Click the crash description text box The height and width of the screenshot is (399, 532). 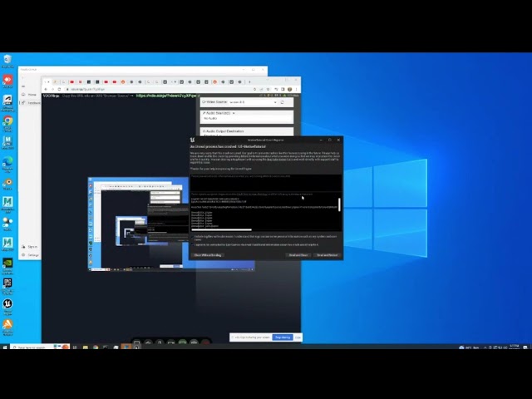[x=266, y=183]
